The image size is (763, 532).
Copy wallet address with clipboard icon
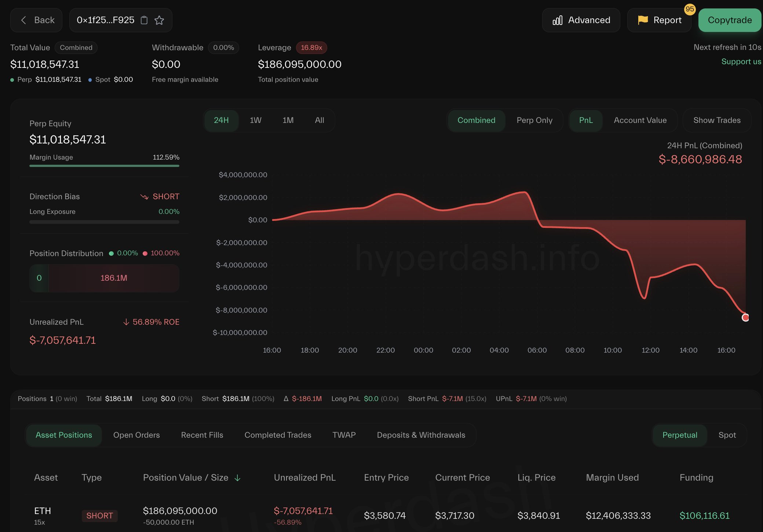(144, 20)
